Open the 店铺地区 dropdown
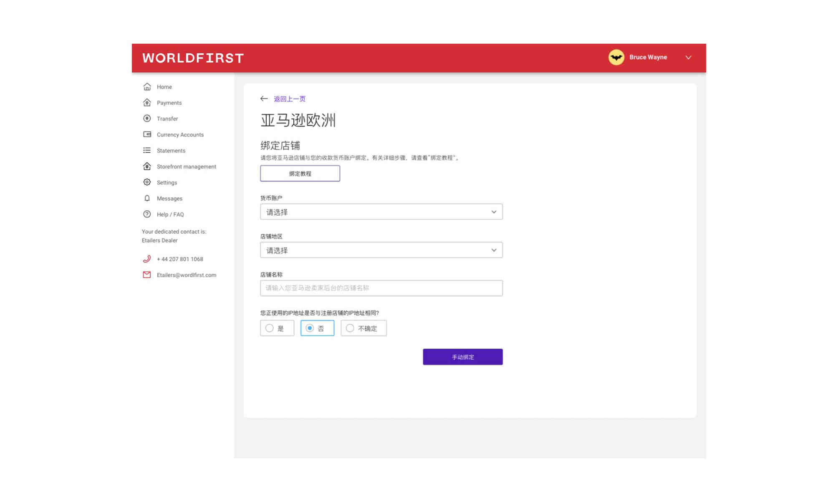Image resolution: width=828 pixels, height=504 pixels. tap(381, 250)
